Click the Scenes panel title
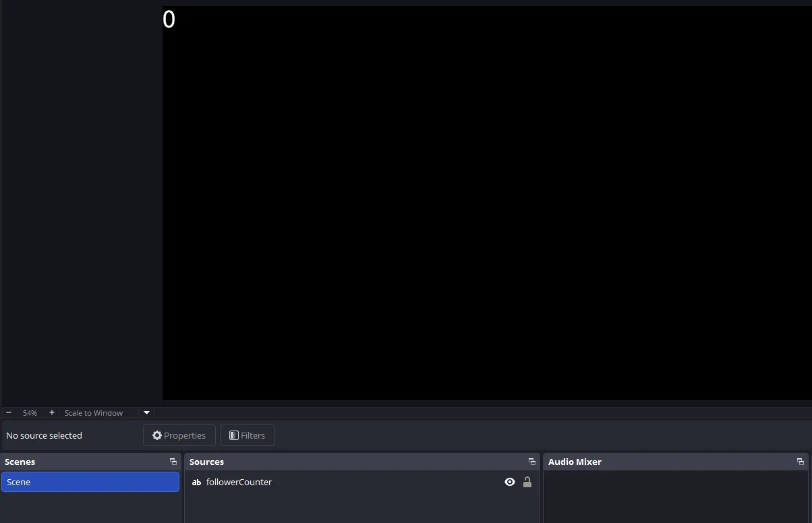 pos(20,462)
